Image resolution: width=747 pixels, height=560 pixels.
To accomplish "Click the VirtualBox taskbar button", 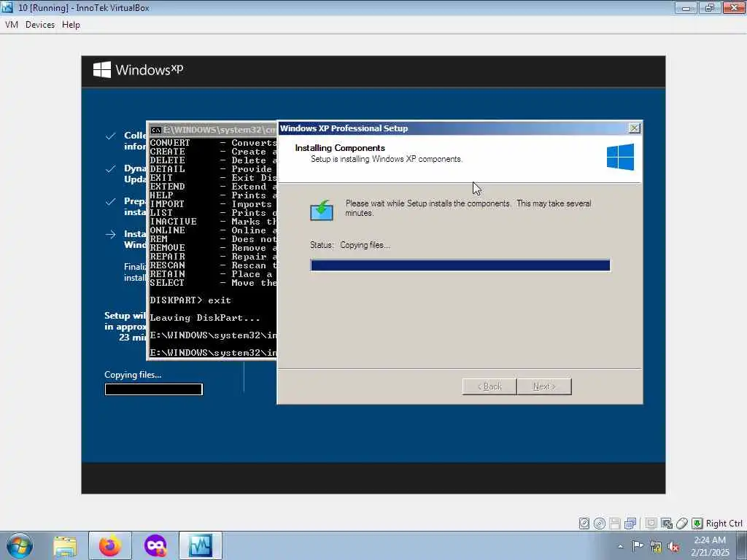I will (x=200, y=545).
